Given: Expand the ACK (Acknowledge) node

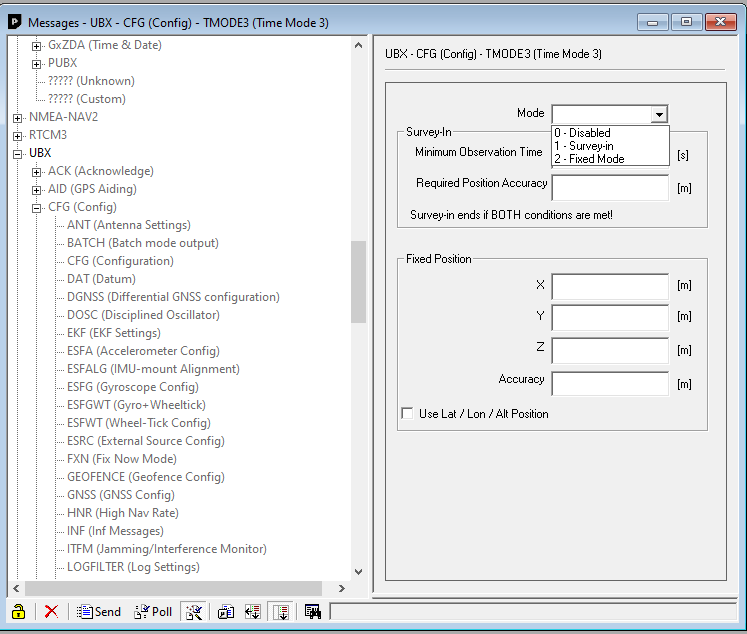Looking at the screenshot, I should [x=37, y=171].
